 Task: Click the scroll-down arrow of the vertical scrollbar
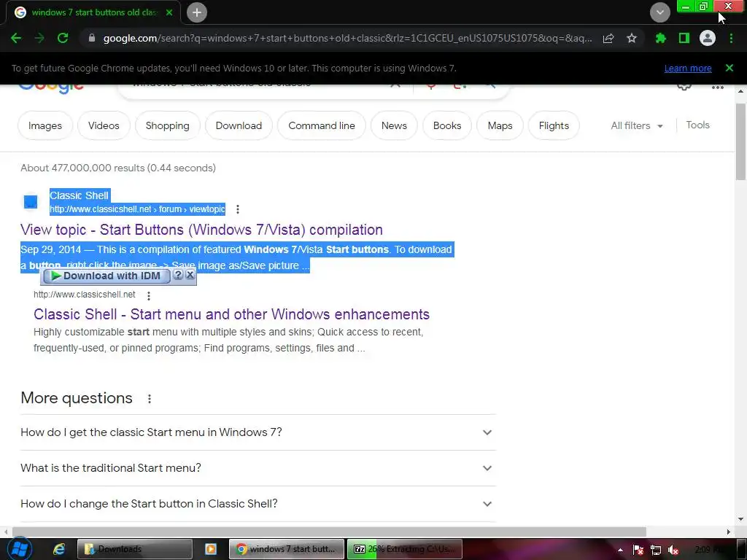coord(741,519)
